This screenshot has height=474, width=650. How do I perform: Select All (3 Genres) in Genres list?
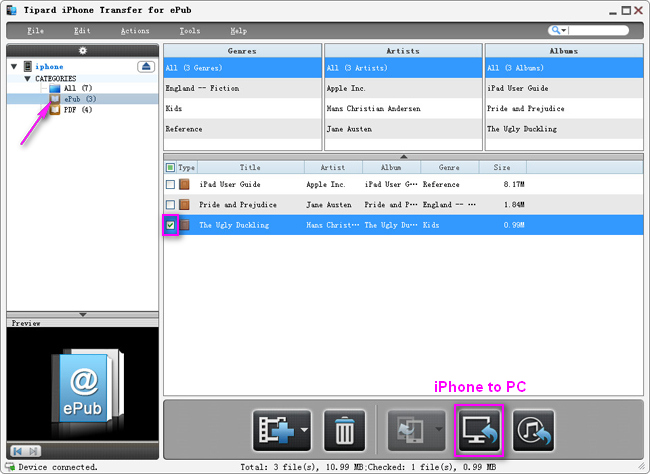click(x=243, y=68)
